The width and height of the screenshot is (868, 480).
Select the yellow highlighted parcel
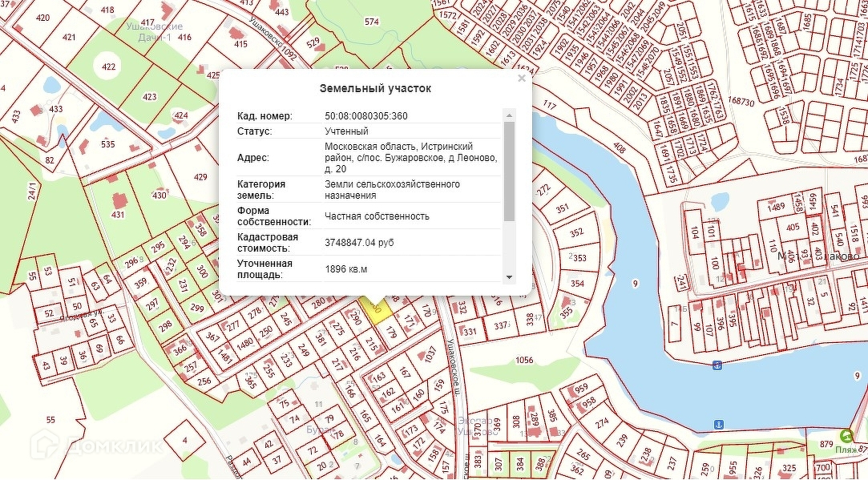[373, 305]
